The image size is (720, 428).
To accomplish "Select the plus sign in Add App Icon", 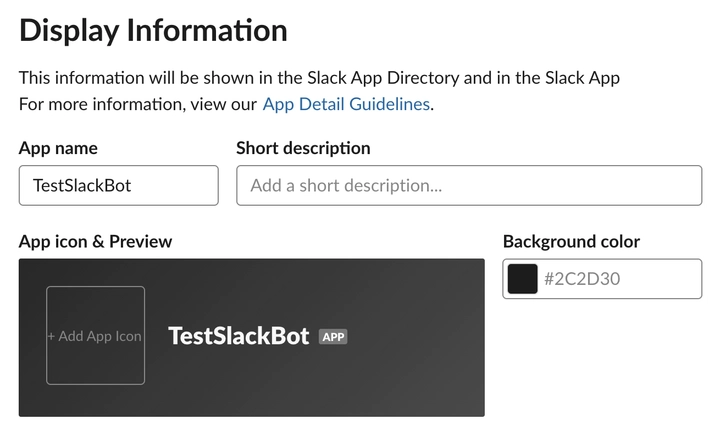I will 51,336.
